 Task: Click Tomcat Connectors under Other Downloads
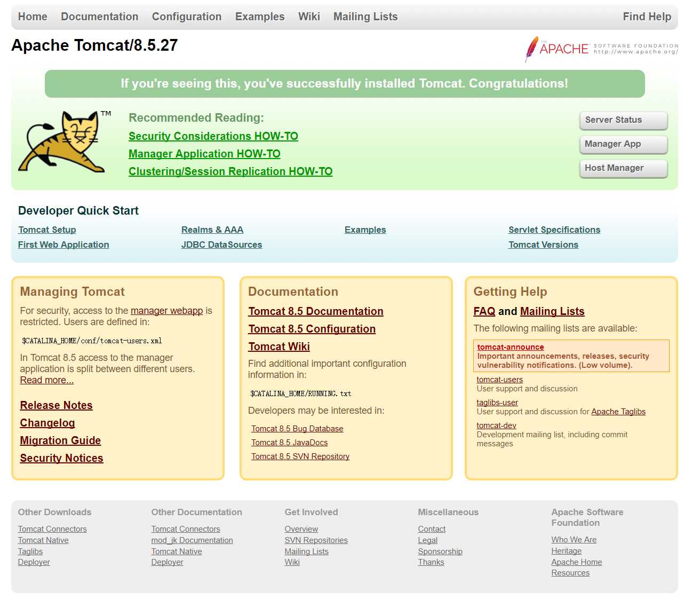point(52,529)
